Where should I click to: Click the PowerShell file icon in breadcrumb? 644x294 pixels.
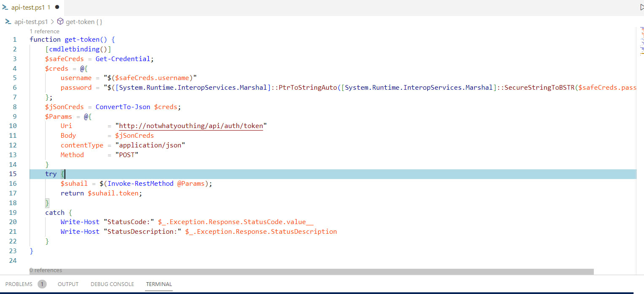click(x=8, y=21)
